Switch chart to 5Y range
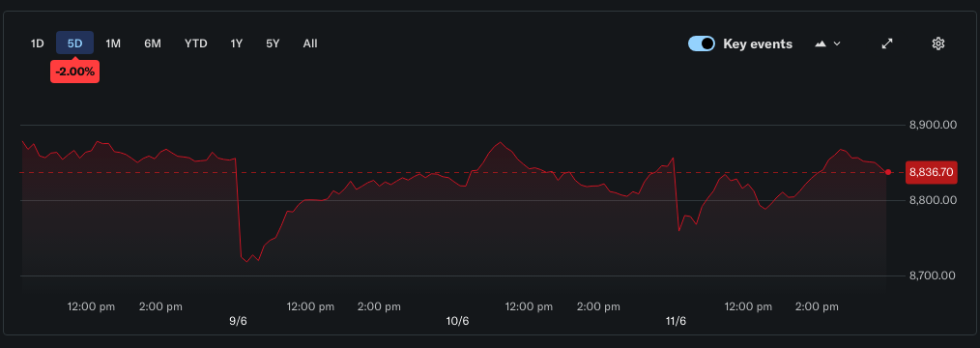 click(273, 43)
